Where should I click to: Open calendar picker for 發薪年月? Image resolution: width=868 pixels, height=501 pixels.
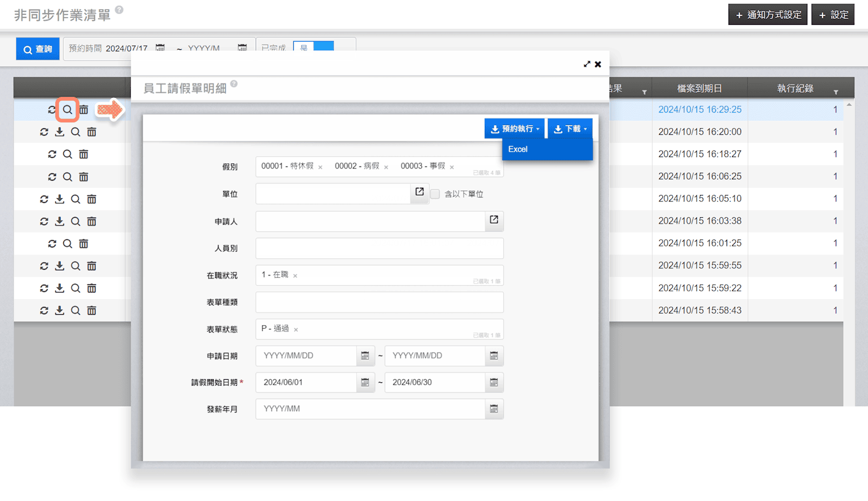click(x=494, y=409)
